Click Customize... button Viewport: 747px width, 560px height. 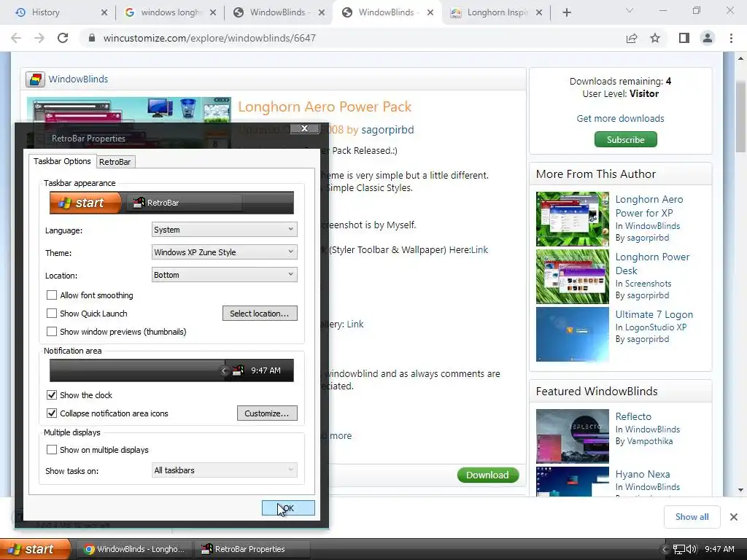[267, 413]
